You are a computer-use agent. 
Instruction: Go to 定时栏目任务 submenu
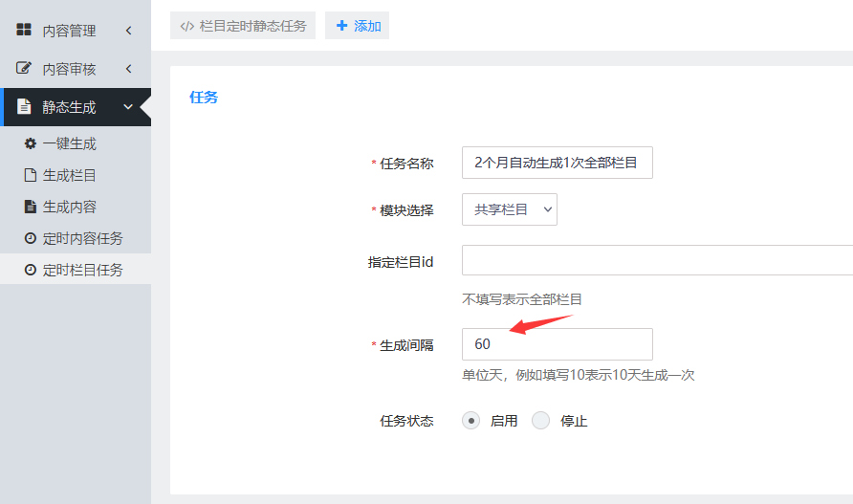click(76, 270)
